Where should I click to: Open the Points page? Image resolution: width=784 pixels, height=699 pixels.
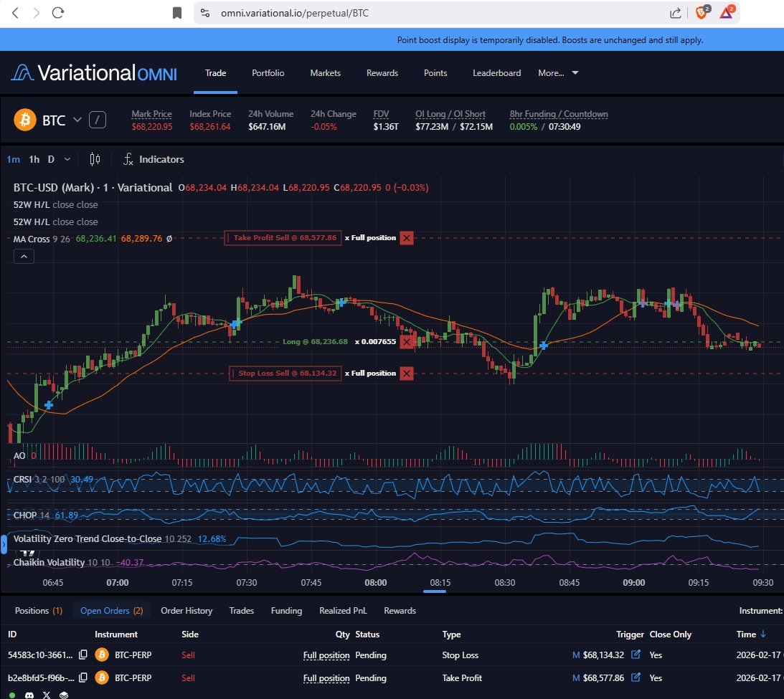(435, 73)
